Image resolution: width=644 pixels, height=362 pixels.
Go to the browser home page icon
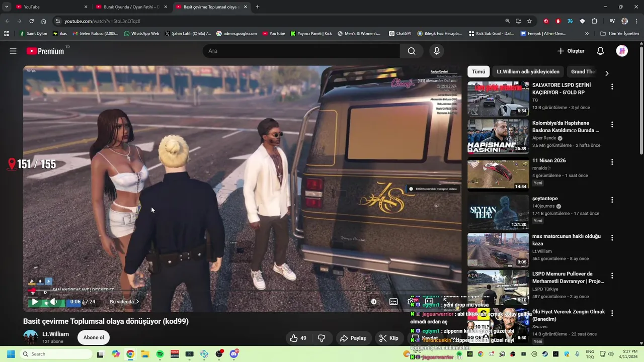pyautogui.click(x=44, y=21)
